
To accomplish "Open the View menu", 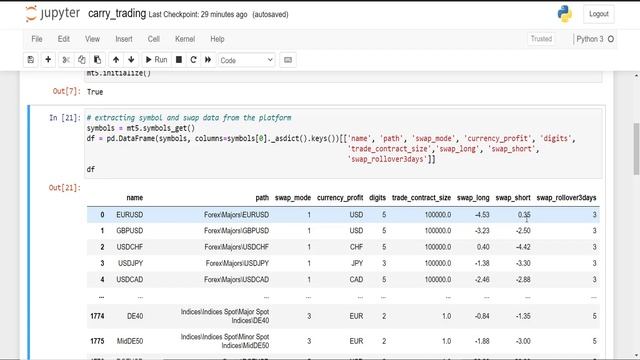I will tap(92, 39).
